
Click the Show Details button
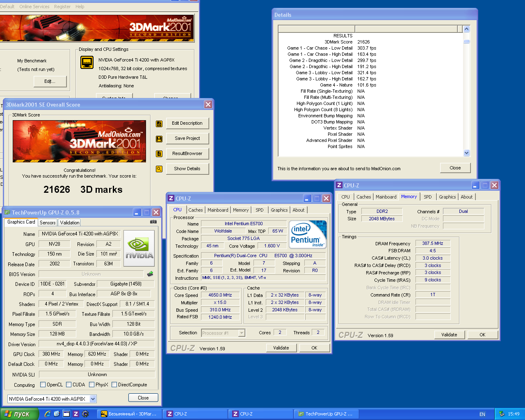[187, 169]
